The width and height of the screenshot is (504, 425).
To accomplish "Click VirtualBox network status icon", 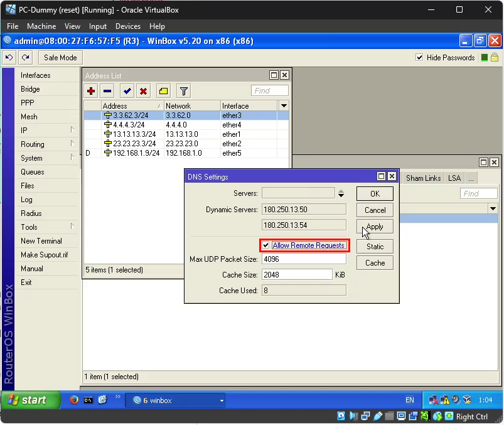I will coord(365,417).
